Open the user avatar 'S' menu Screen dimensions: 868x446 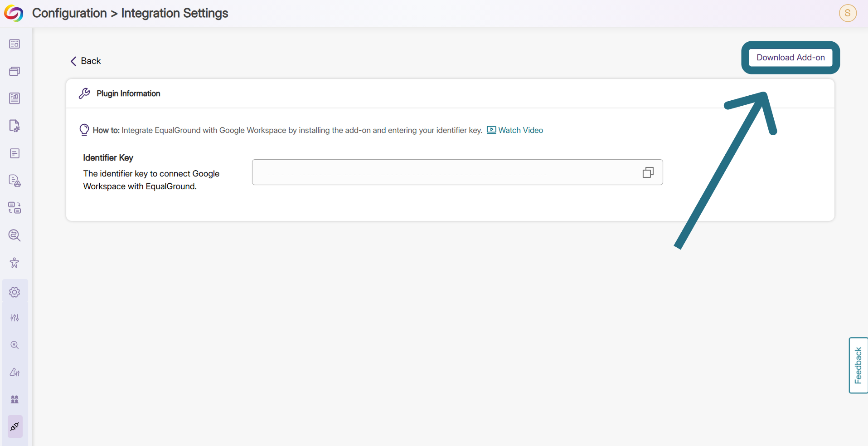[848, 13]
